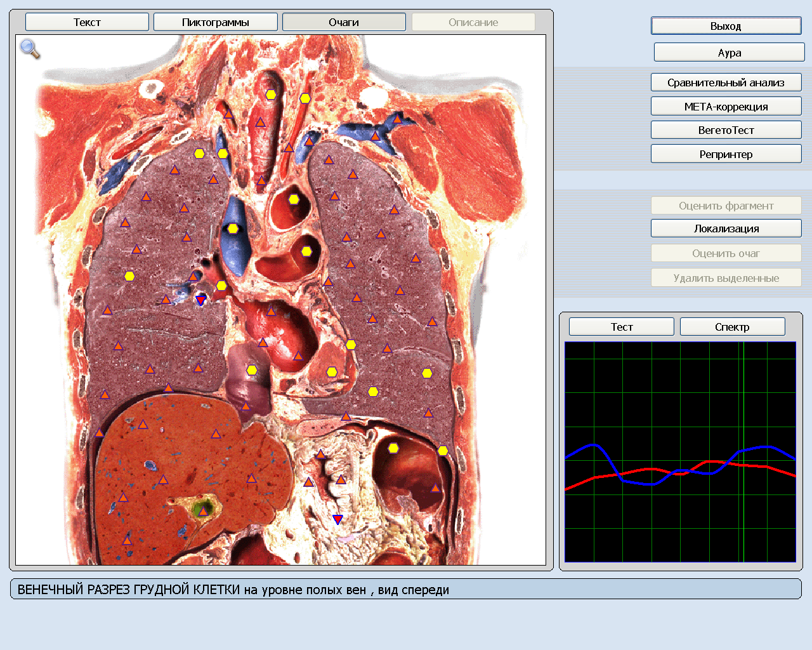
Task: Click the yellow hexagon at the stomach's outer edge
Action: point(443,451)
